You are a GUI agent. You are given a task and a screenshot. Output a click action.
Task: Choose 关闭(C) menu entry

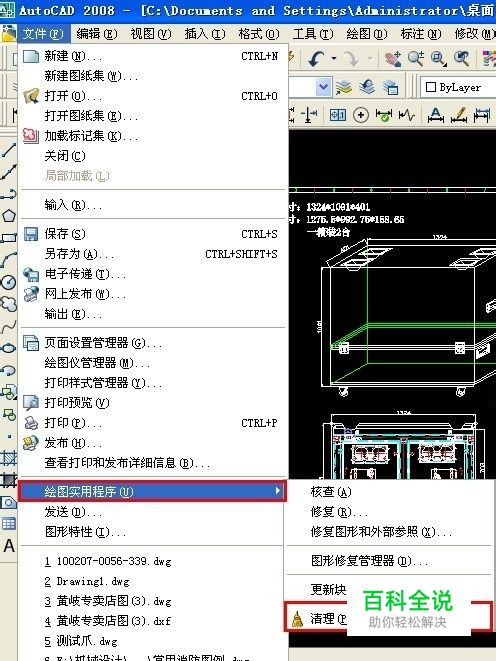153,156
